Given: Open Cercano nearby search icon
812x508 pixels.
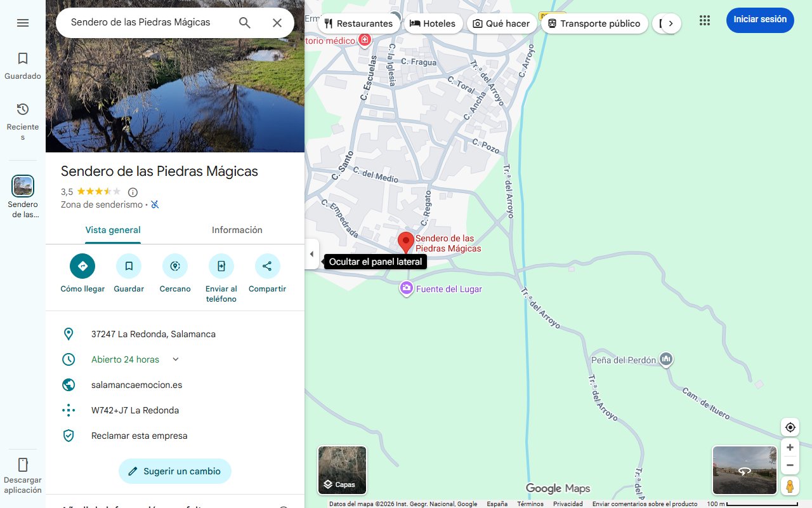Looking at the screenshot, I should (174, 265).
